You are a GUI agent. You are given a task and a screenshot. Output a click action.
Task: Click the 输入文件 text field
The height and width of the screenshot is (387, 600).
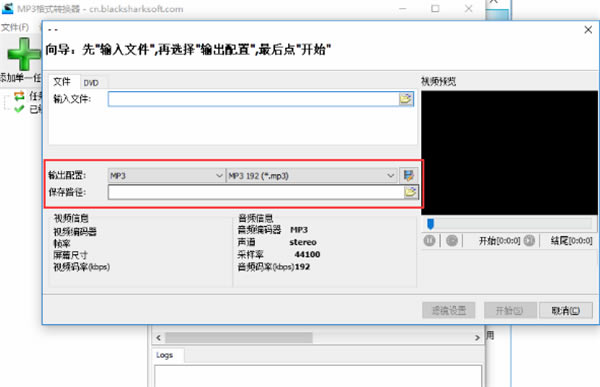254,99
